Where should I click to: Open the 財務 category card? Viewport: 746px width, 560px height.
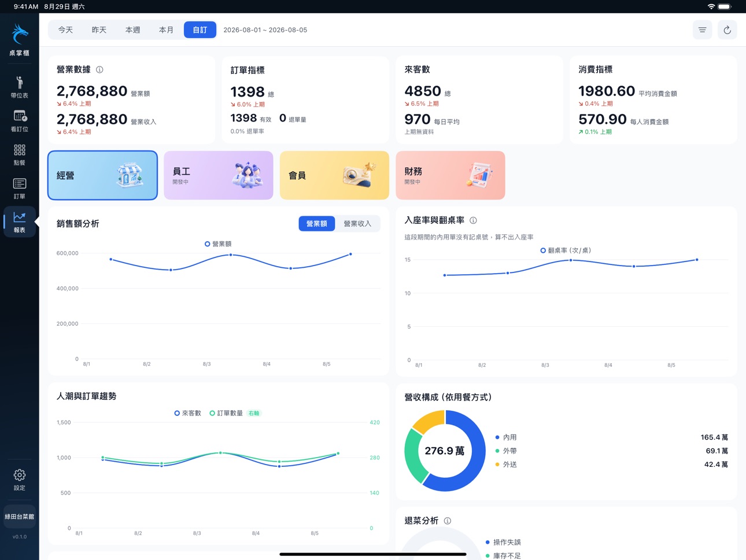tap(450, 175)
